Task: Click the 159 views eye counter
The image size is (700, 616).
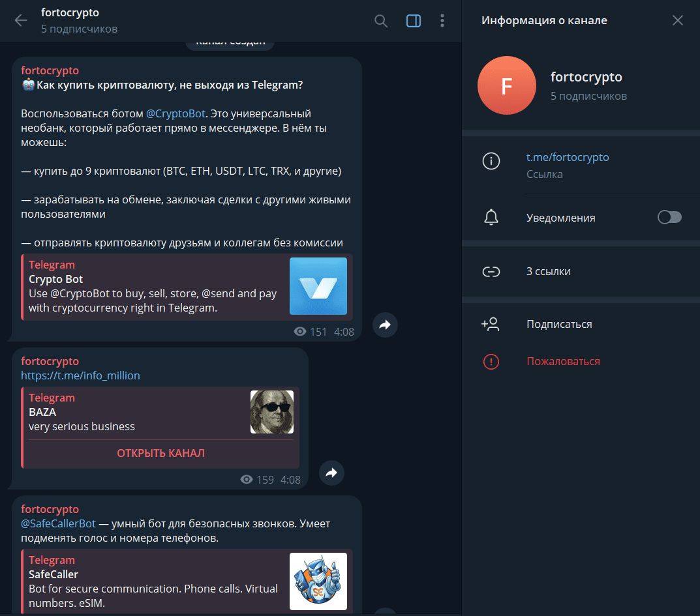Action: pos(256,480)
